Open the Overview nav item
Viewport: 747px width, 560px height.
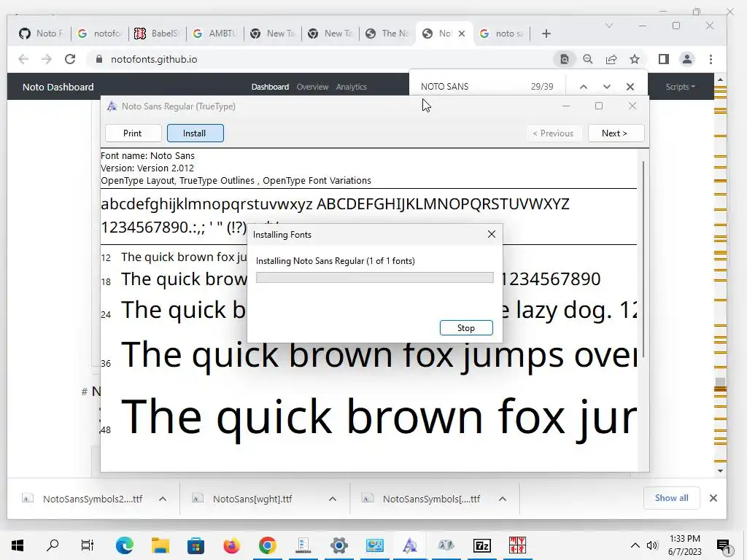(x=312, y=87)
